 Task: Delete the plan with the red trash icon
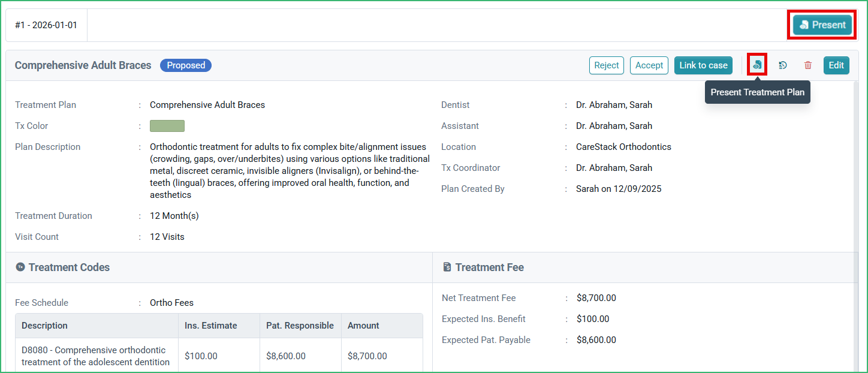(x=808, y=65)
